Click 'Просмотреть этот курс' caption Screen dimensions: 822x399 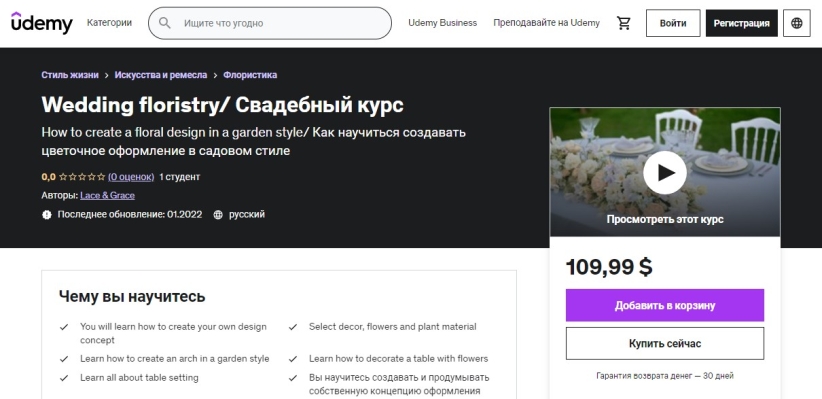coord(665,219)
